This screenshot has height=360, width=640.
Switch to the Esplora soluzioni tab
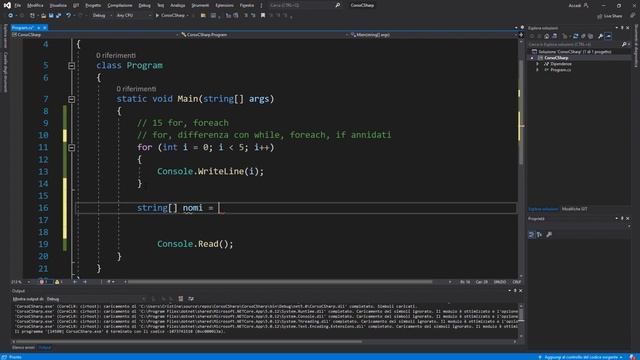coord(543,209)
